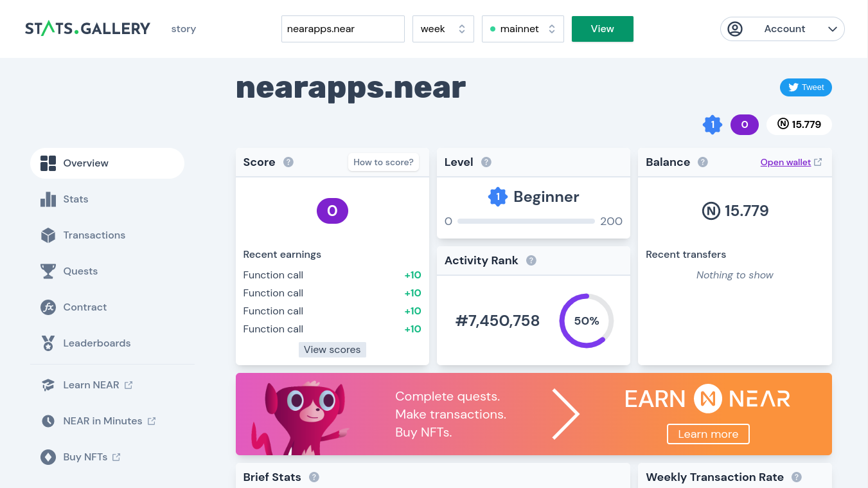868x488 pixels.
Task: Click the Activity Rank help icon
Action: tap(531, 260)
